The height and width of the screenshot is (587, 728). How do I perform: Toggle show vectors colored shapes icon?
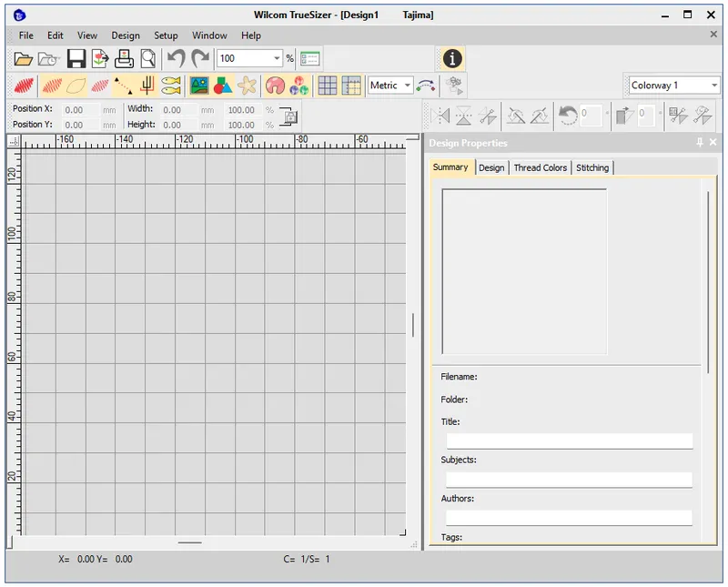pyautogui.click(x=223, y=86)
